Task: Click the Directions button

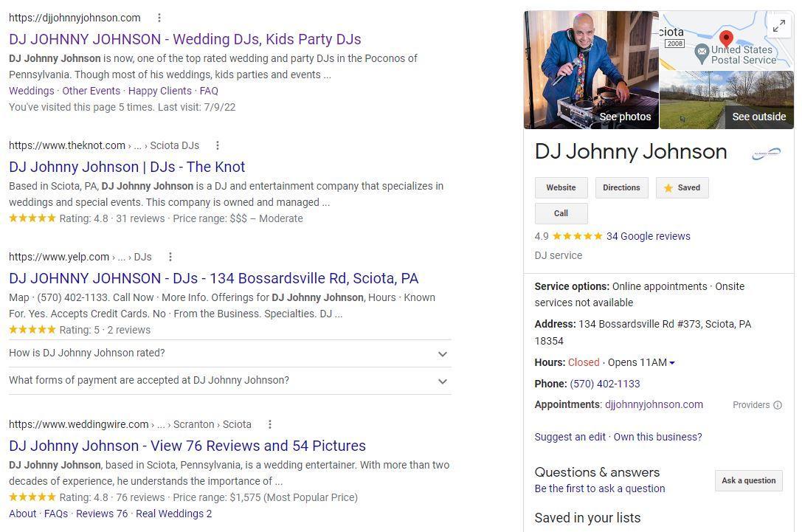Action: (x=621, y=187)
